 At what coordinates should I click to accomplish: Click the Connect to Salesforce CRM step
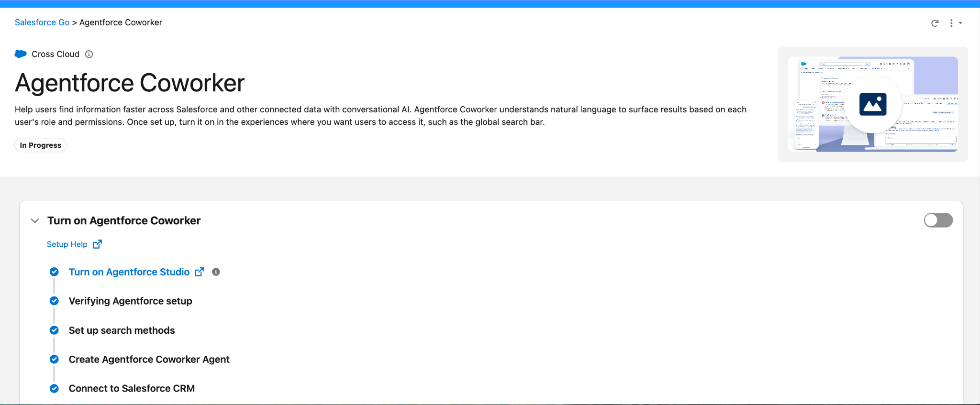pos(132,389)
